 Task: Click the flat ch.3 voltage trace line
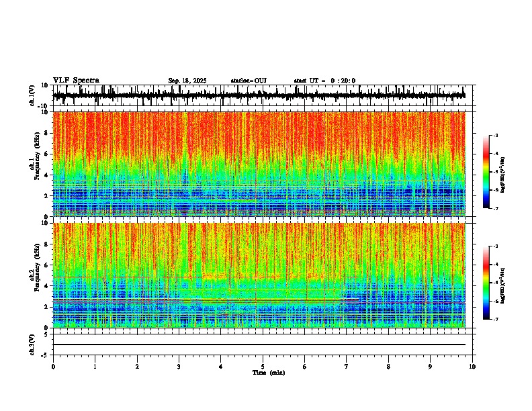tap(259, 345)
